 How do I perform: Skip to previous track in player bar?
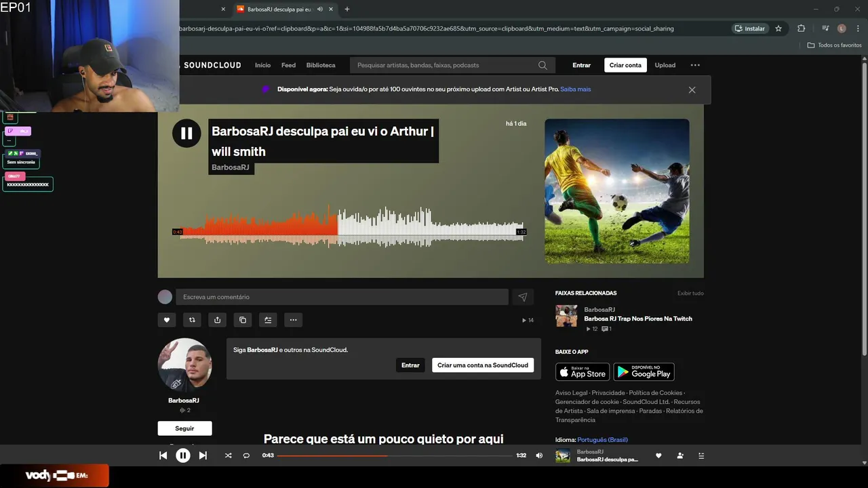coord(163,455)
